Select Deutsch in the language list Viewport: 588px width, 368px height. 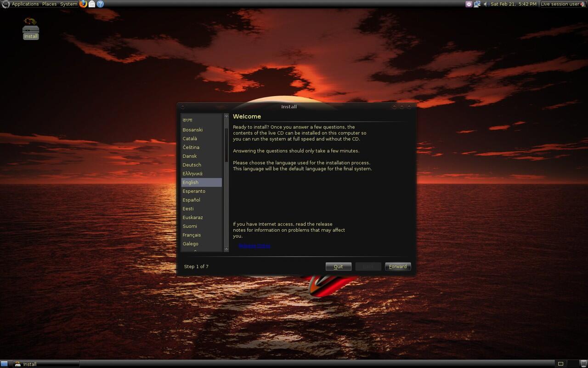tap(192, 165)
